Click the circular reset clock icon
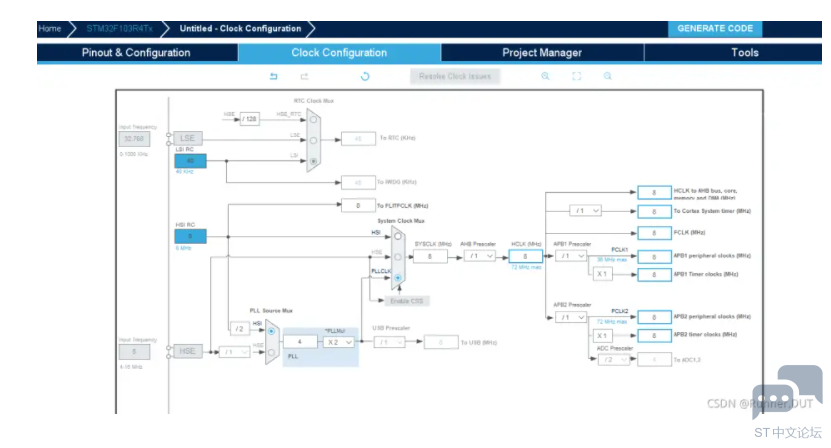 365,76
